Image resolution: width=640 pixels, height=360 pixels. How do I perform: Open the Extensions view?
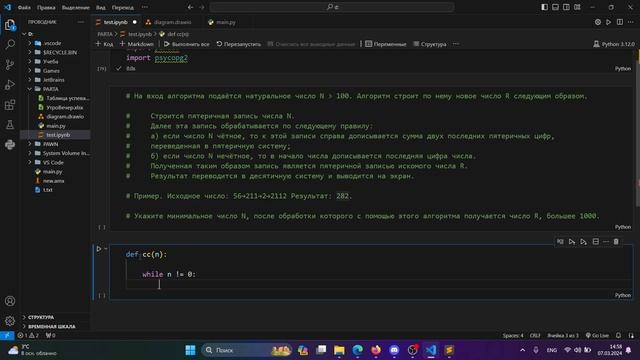click(10, 104)
